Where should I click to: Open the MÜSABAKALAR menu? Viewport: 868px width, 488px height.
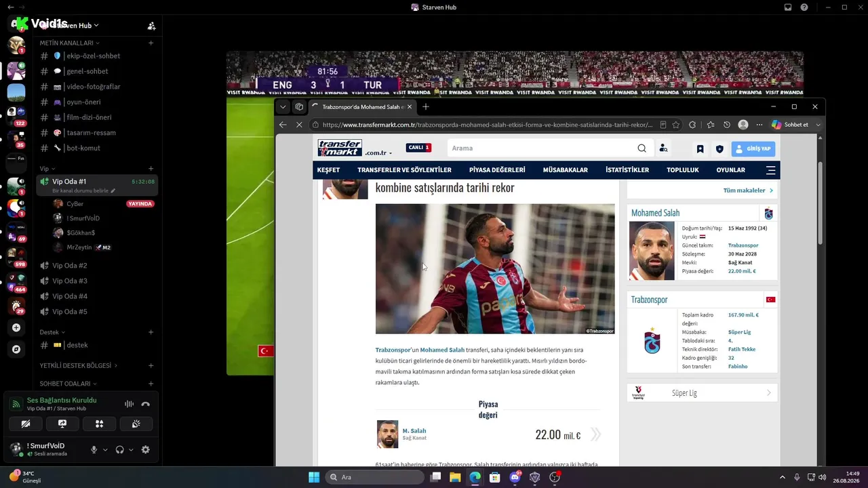566,170
